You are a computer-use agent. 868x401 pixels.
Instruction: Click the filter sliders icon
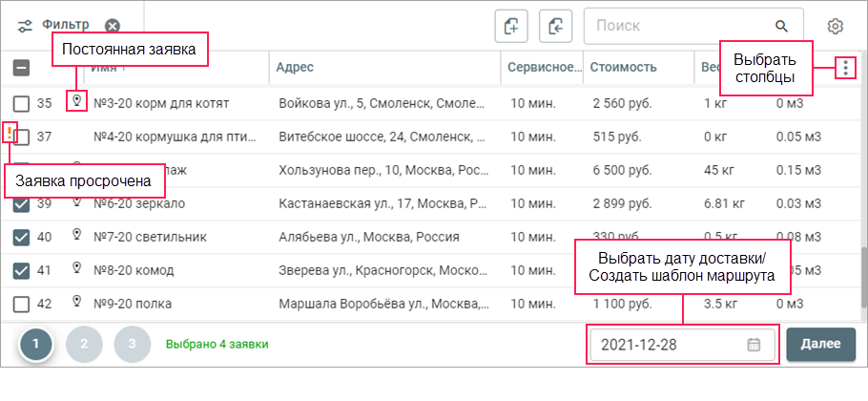point(25,26)
